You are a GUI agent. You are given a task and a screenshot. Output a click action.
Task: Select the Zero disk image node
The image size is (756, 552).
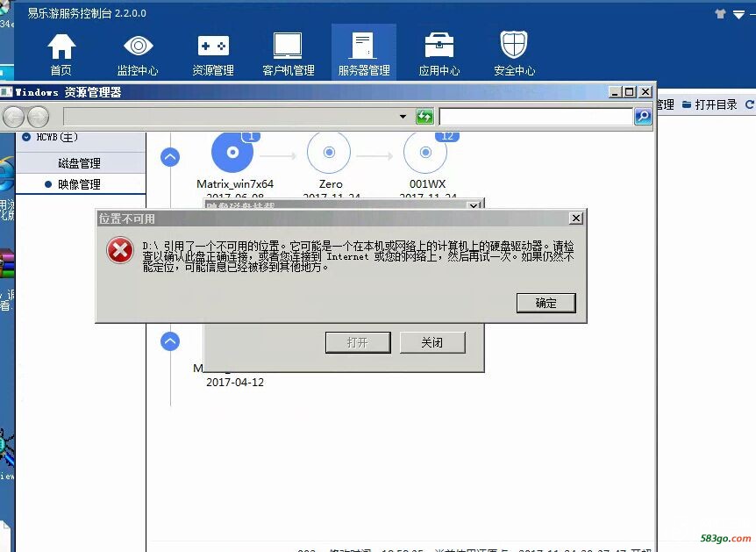pyautogui.click(x=329, y=153)
